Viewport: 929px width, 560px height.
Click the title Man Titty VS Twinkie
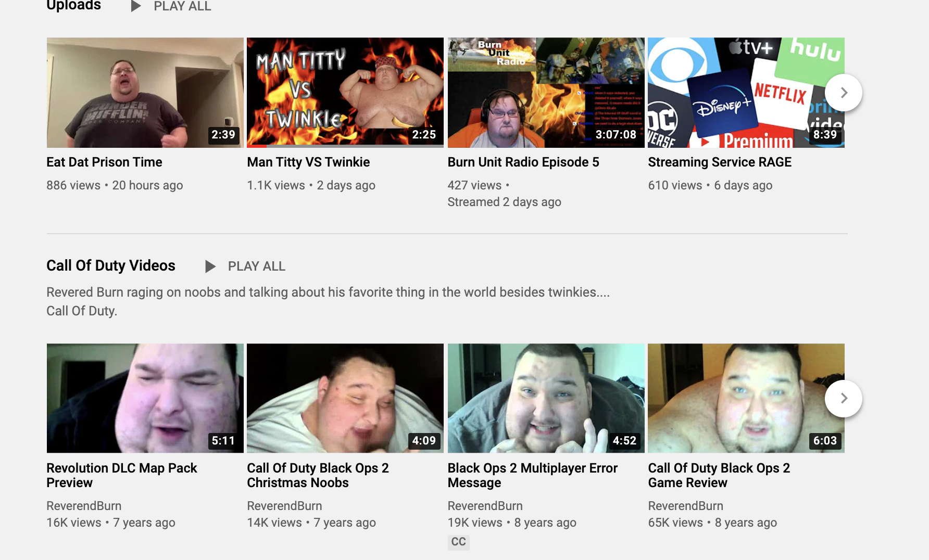pos(308,162)
